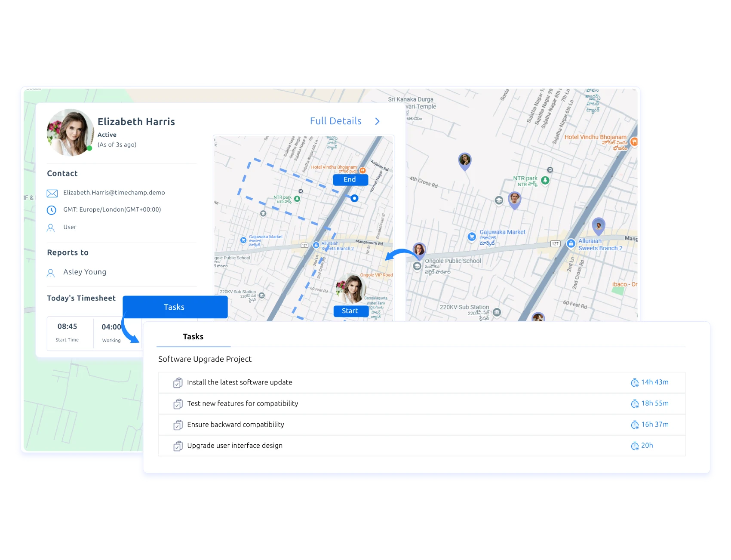Expand details using the chevron beside Full Details
The image size is (731, 560).
point(377,121)
